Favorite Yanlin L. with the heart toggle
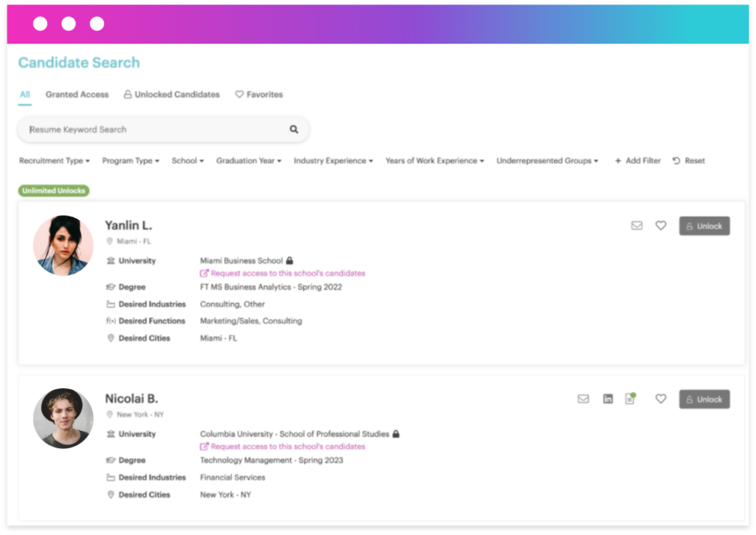The height and width of the screenshot is (535, 756). (x=661, y=225)
